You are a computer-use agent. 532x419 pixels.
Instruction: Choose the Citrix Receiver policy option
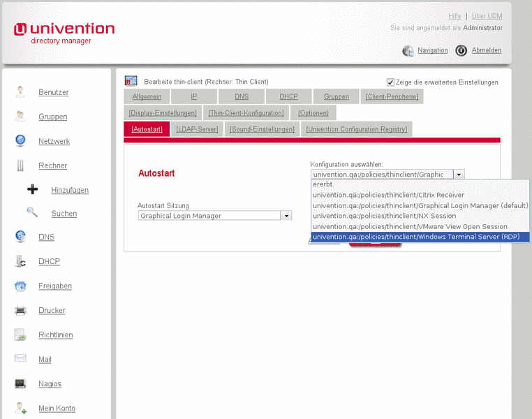pyautogui.click(x=388, y=195)
